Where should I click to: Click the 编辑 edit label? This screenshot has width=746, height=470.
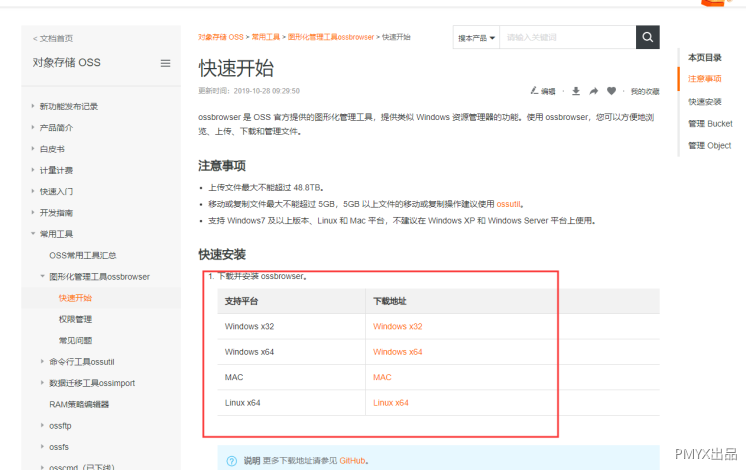click(x=548, y=91)
